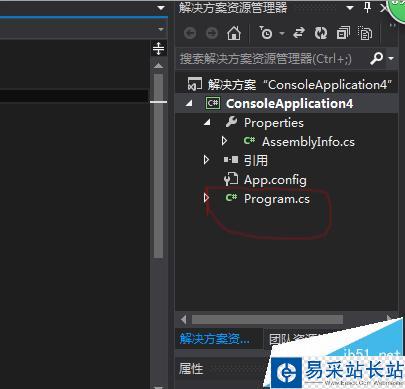Open the editor member navigation dropdown
Viewport: 405px width, 389px height.
(x=161, y=30)
